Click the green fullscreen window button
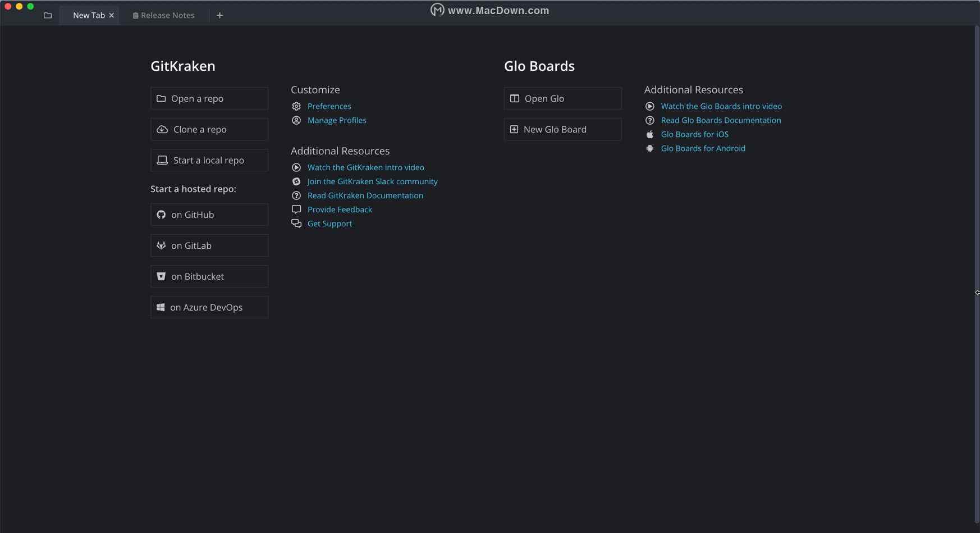The image size is (980, 533). click(x=30, y=6)
